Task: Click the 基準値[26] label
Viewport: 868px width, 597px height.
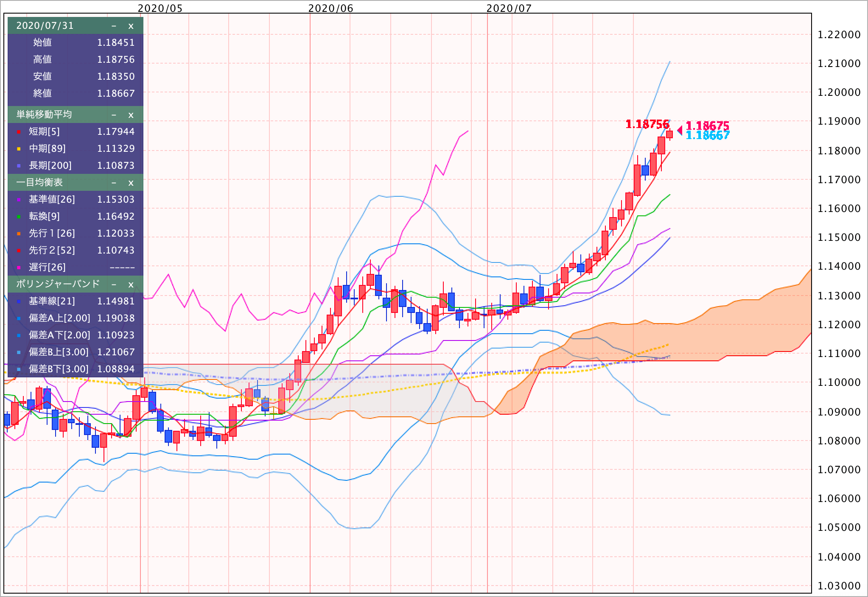Action: click(x=52, y=200)
